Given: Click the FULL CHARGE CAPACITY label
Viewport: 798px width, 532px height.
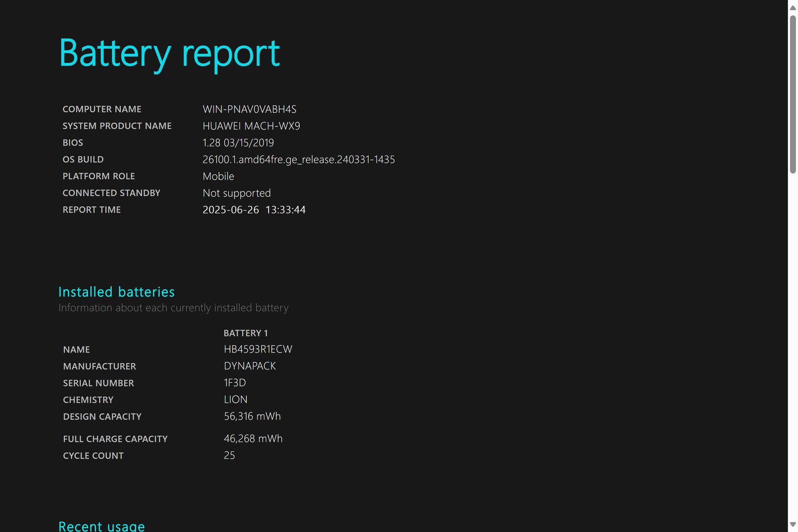Looking at the screenshot, I should coord(115,439).
